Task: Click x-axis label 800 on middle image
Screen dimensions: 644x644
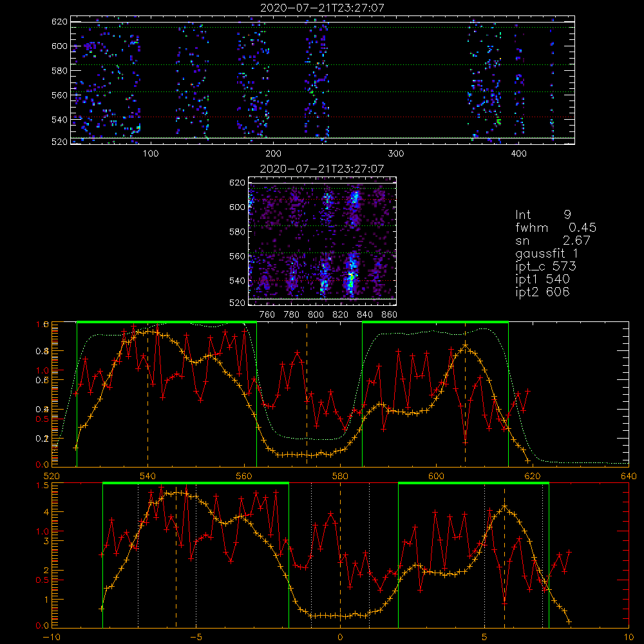Action: (316, 315)
